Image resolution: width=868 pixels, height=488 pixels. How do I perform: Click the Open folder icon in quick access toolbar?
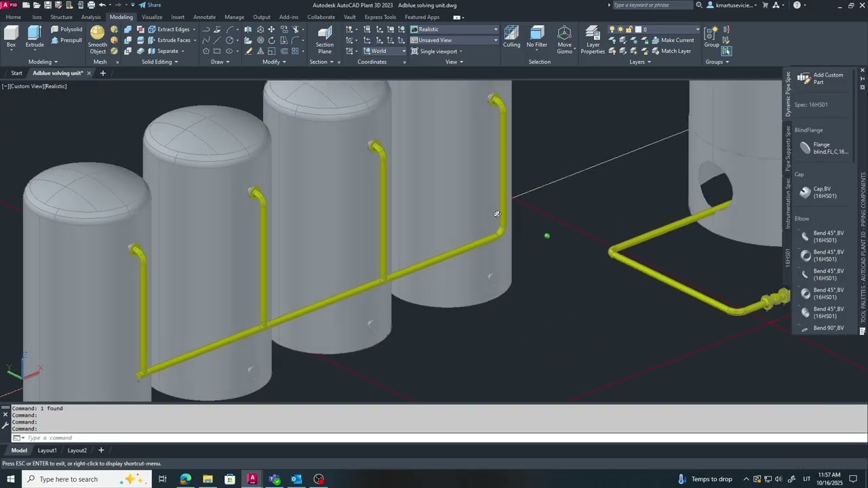[37, 5]
